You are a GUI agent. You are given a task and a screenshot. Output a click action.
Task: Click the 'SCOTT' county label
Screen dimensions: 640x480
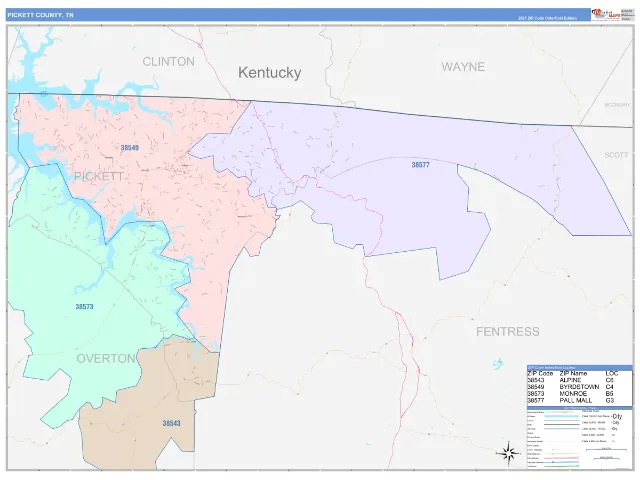pos(616,155)
